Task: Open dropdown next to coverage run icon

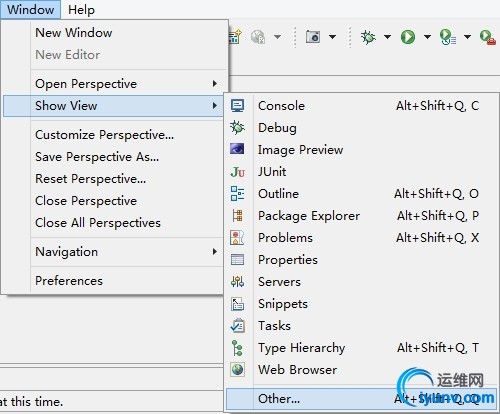Action: pos(468,37)
